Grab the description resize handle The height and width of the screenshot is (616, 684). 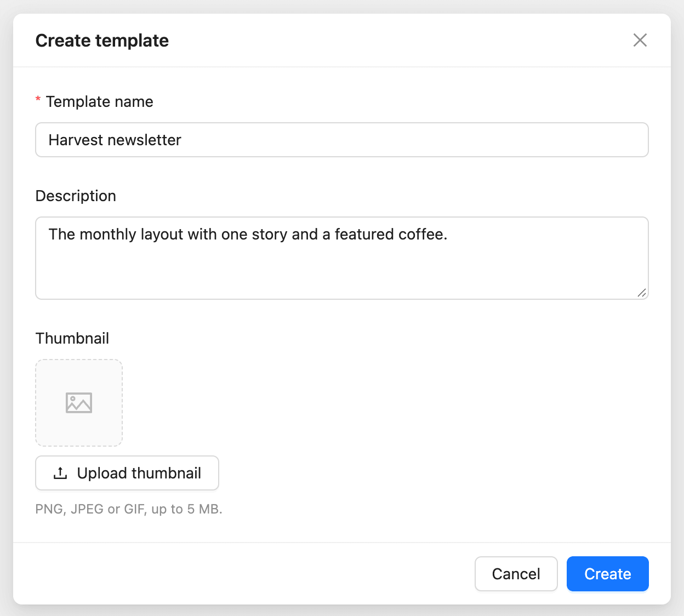(x=642, y=293)
